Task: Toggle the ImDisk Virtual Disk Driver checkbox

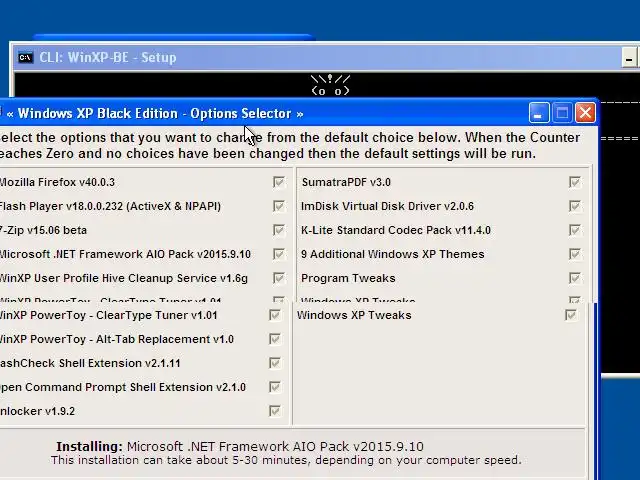Action: click(x=575, y=206)
